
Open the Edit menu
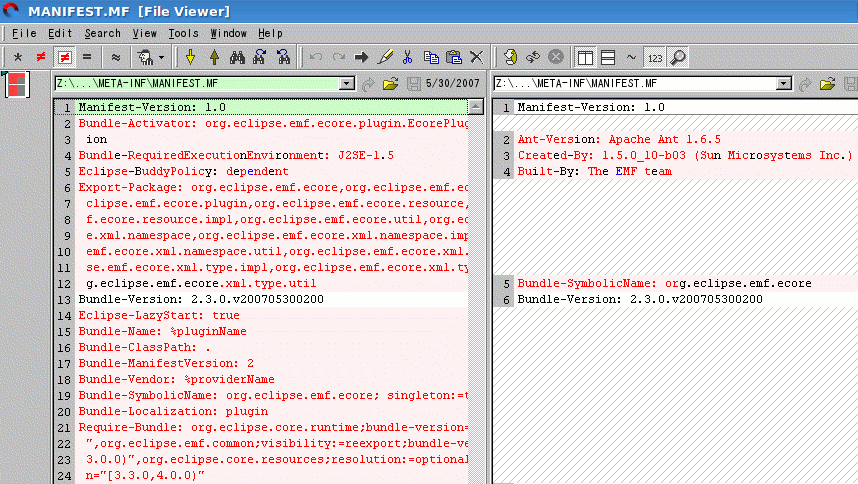[60, 33]
